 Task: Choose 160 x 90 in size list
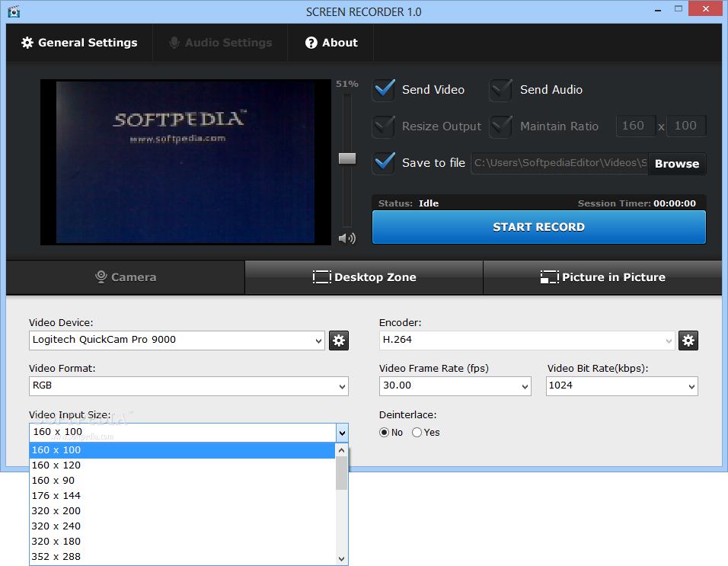(x=182, y=481)
